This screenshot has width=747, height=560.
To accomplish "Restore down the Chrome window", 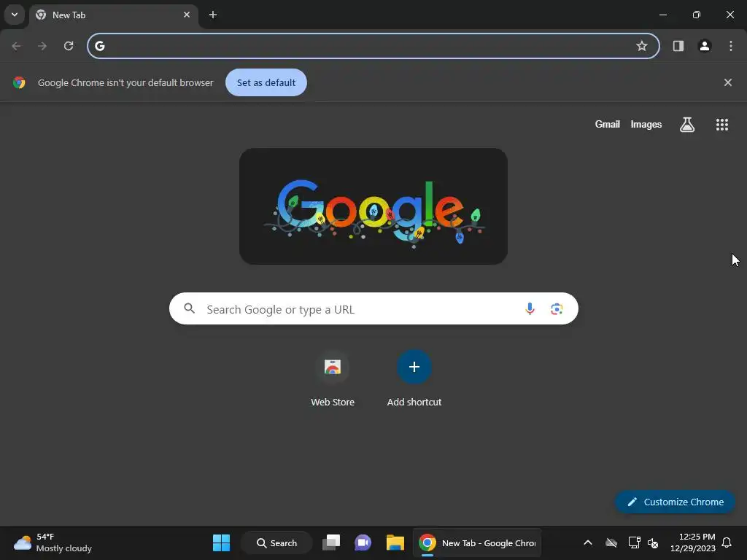I will pyautogui.click(x=697, y=15).
